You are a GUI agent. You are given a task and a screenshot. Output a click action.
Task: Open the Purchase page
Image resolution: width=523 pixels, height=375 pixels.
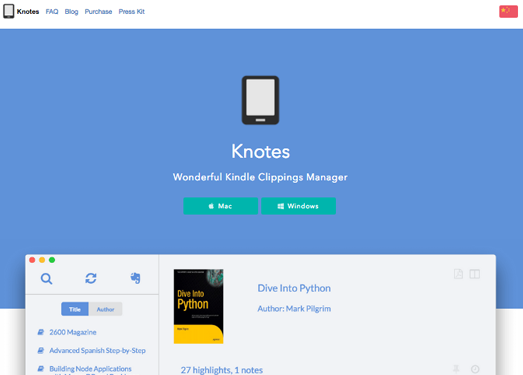pos(98,12)
